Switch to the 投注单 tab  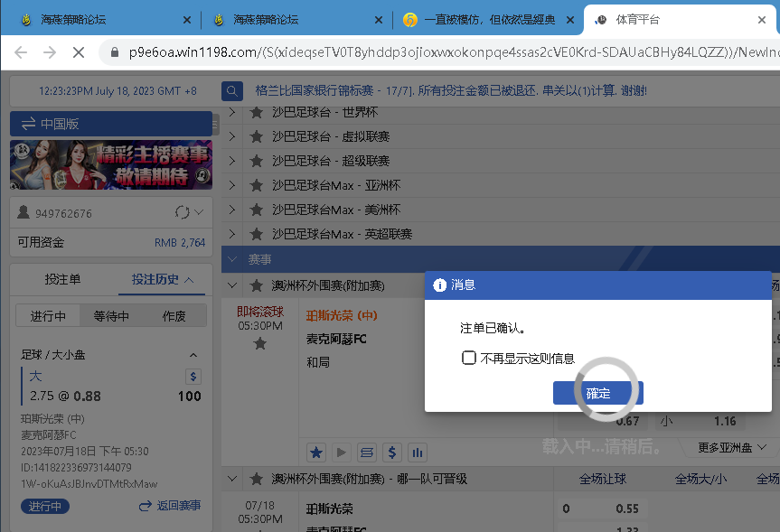point(62,279)
